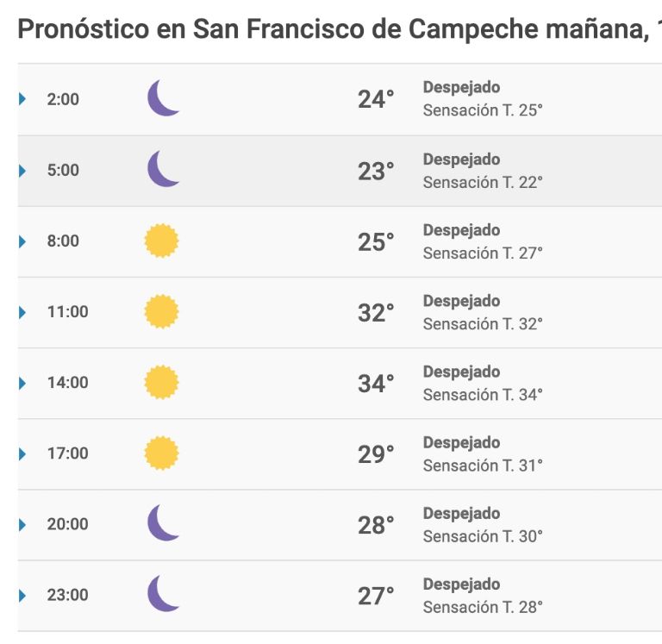Expand the 8:00 forecast row arrow
The height and width of the screenshot is (644, 662).
22,241
